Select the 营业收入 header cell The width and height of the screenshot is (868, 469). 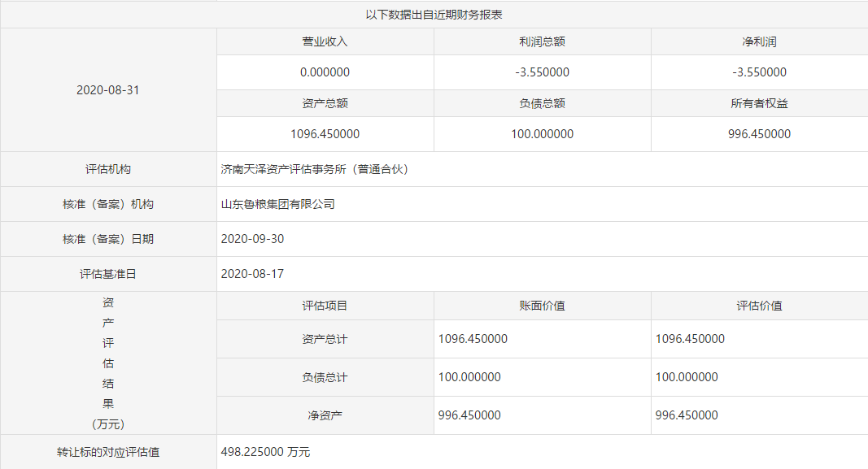(x=325, y=41)
